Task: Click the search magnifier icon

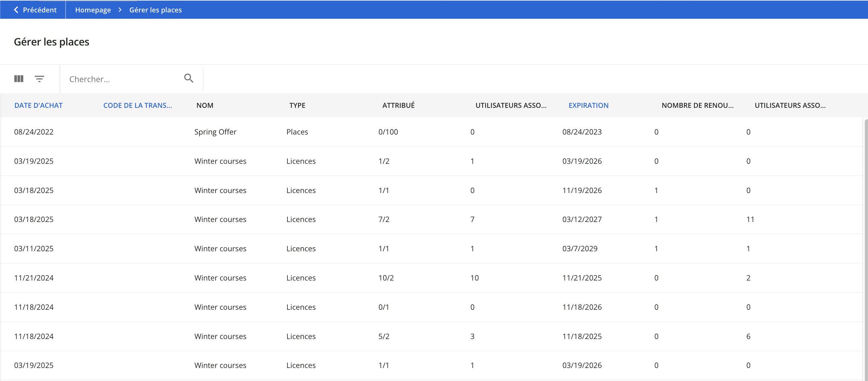Action: tap(189, 79)
